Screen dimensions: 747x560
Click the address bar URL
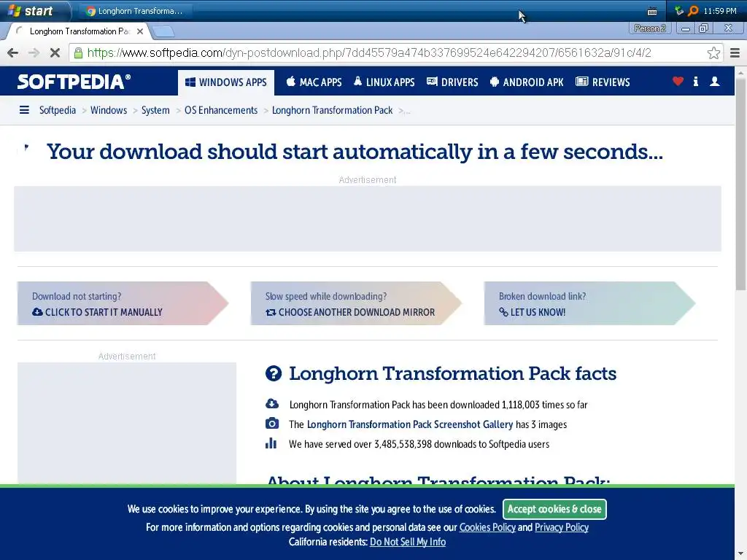point(369,52)
